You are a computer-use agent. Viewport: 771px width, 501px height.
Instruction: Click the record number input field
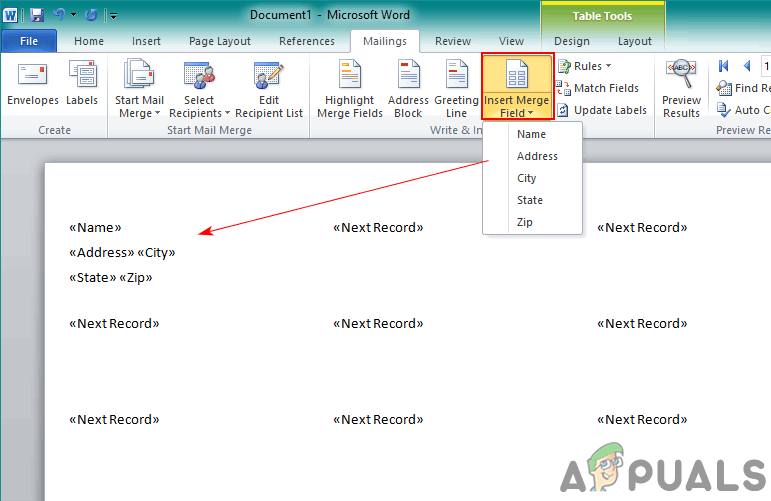(766, 66)
